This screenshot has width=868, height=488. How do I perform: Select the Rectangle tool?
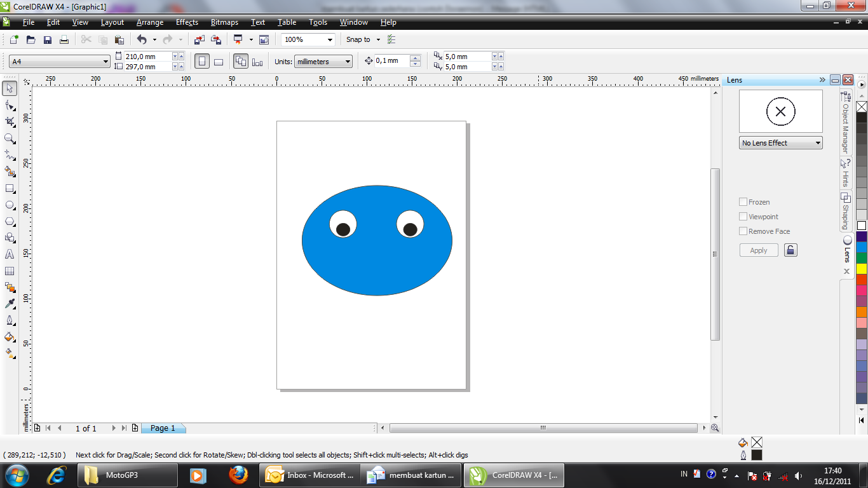(10, 188)
